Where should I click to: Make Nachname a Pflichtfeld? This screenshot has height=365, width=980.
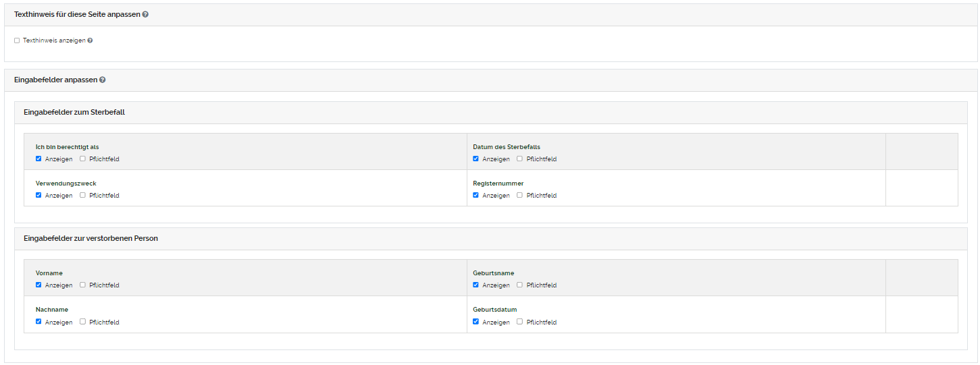click(x=82, y=321)
